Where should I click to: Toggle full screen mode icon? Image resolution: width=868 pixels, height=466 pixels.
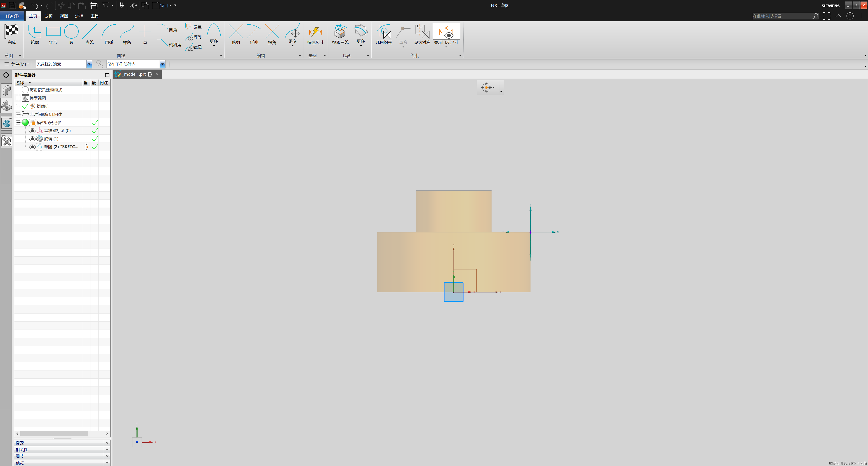tap(827, 16)
